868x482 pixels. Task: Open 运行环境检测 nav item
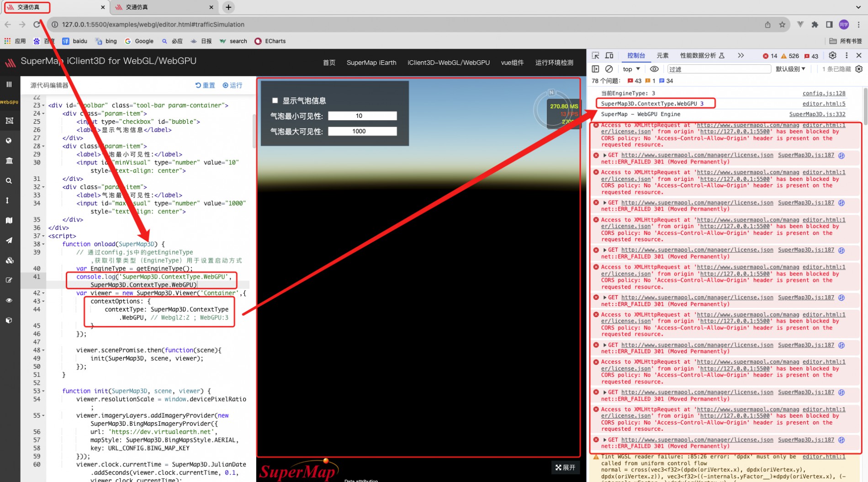pyautogui.click(x=554, y=63)
